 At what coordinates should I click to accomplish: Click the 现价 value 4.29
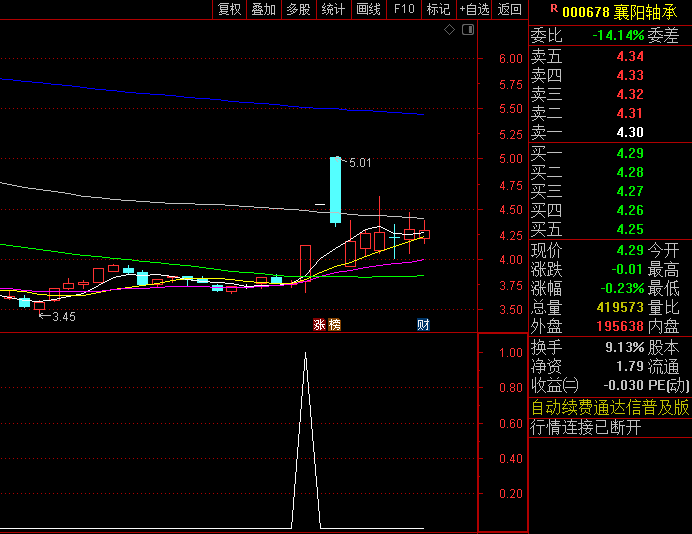coord(630,250)
